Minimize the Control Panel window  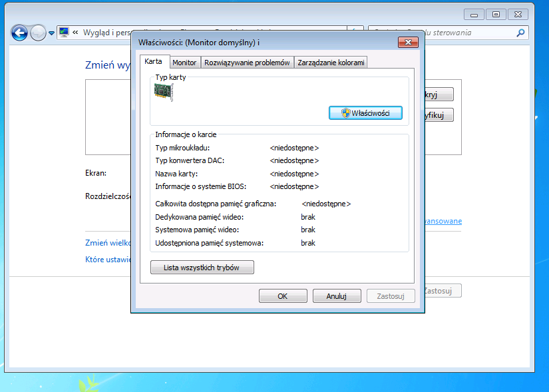coord(474,14)
